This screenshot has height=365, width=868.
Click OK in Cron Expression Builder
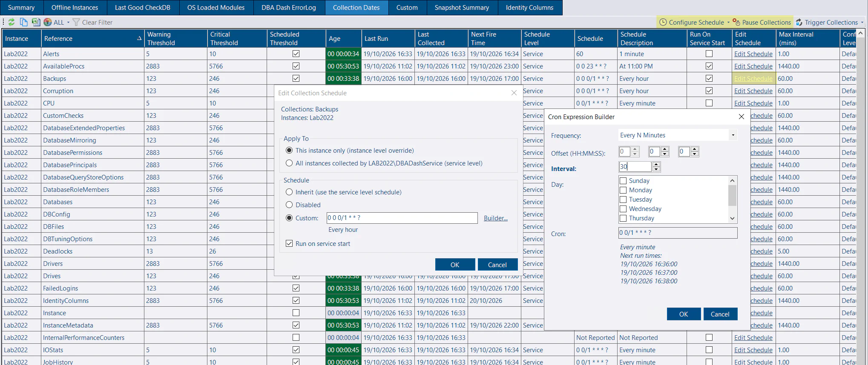pos(684,314)
